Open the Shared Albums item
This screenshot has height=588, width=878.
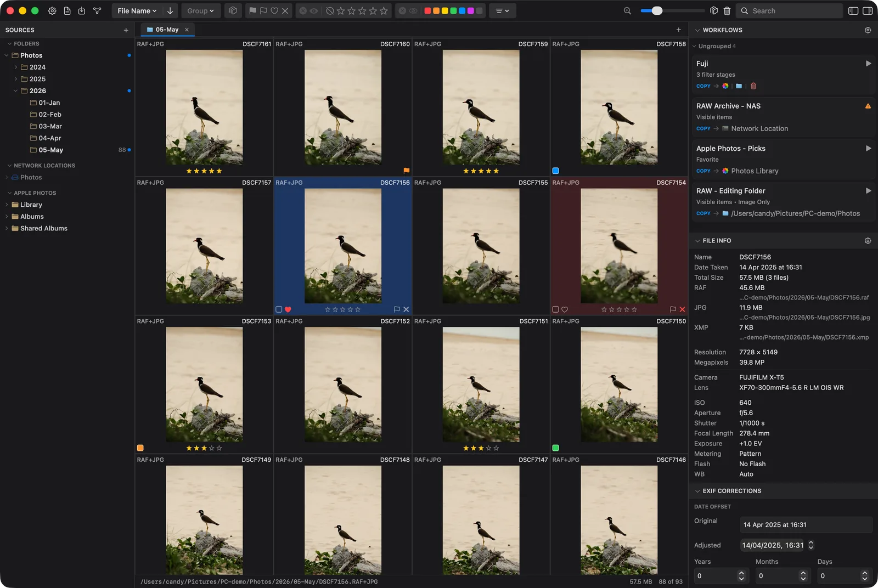(x=44, y=228)
